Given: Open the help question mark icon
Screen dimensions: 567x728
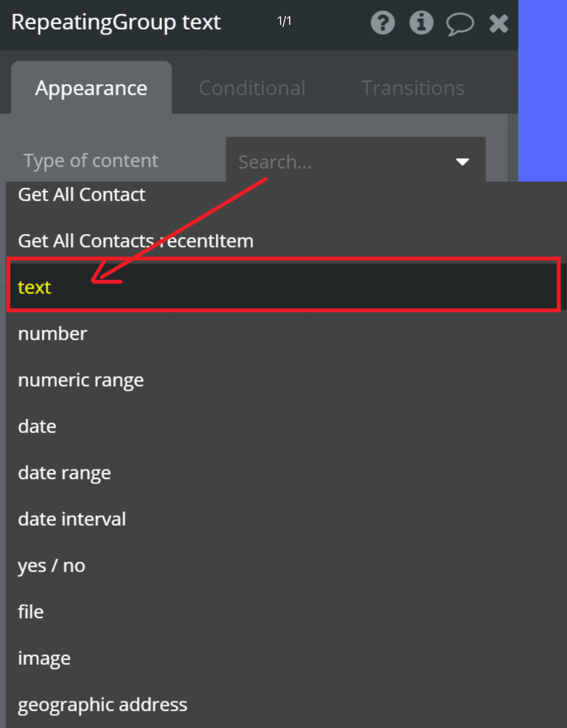Looking at the screenshot, I should pyautogui.click(x=383, y=23).
